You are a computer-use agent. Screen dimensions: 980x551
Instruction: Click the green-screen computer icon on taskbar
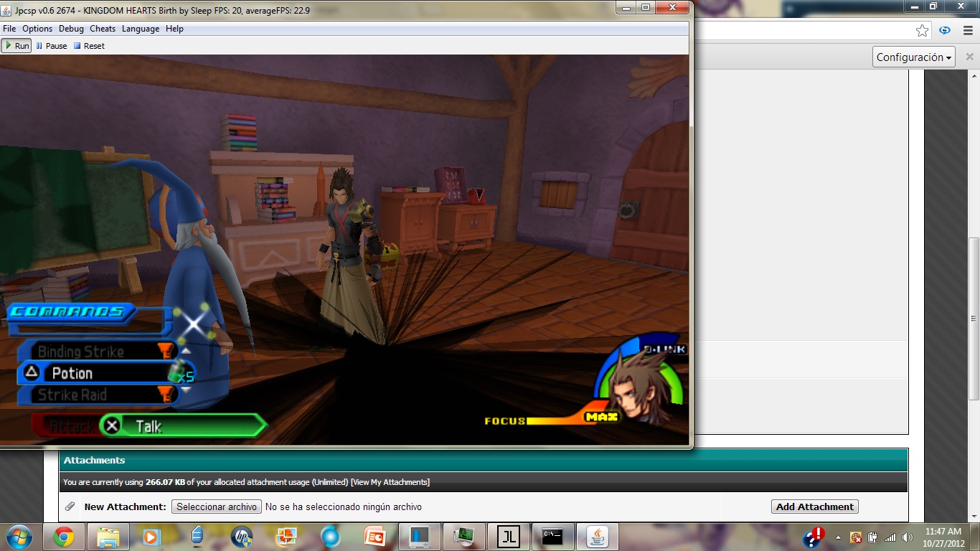(464, 537)
